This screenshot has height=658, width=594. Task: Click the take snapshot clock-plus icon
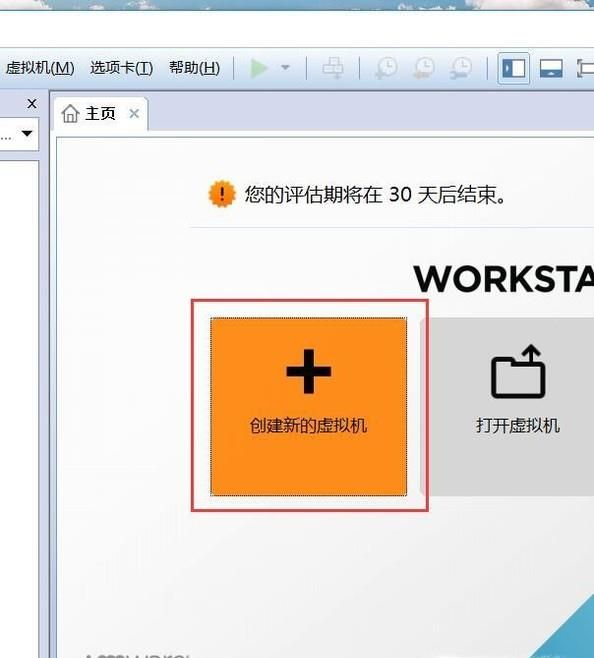386,68
